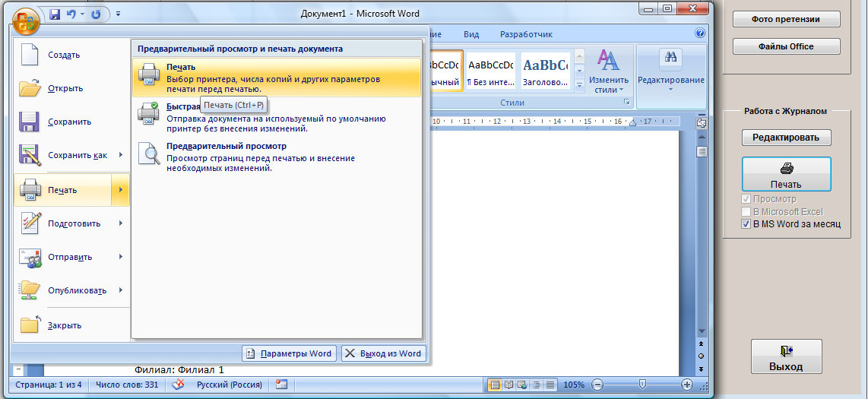Choose Открыть (Open) in Office menu
Image resolution: width=868 pixels, height=399 pixels.
(x=72, y=88)
